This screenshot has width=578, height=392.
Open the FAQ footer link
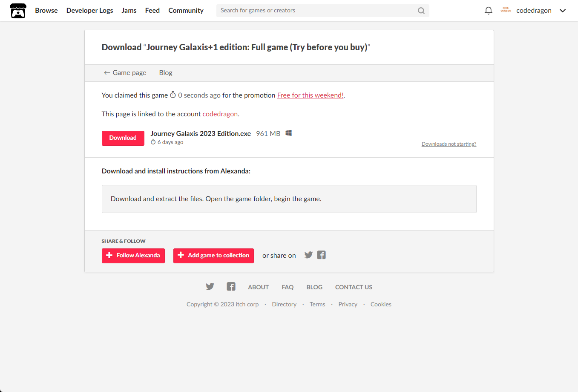[x=288, y=287]
